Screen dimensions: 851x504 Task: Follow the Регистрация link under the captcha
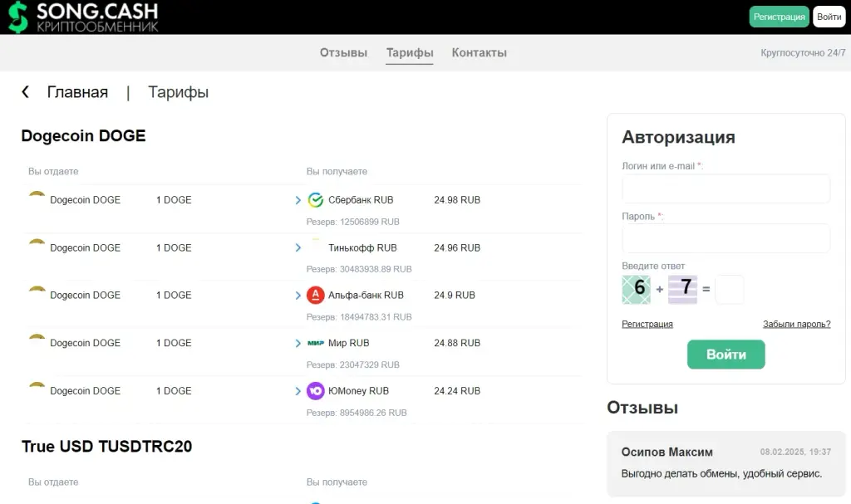point(647,324)
